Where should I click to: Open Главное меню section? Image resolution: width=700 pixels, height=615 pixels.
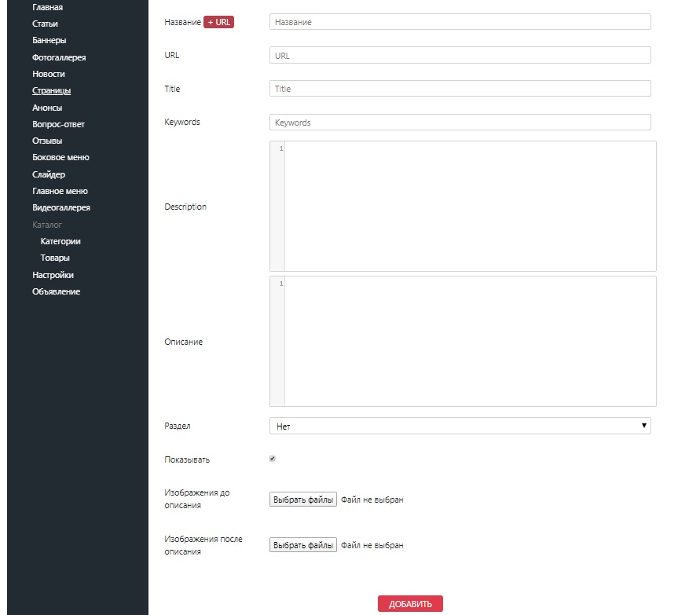click(x=60, y=191)
